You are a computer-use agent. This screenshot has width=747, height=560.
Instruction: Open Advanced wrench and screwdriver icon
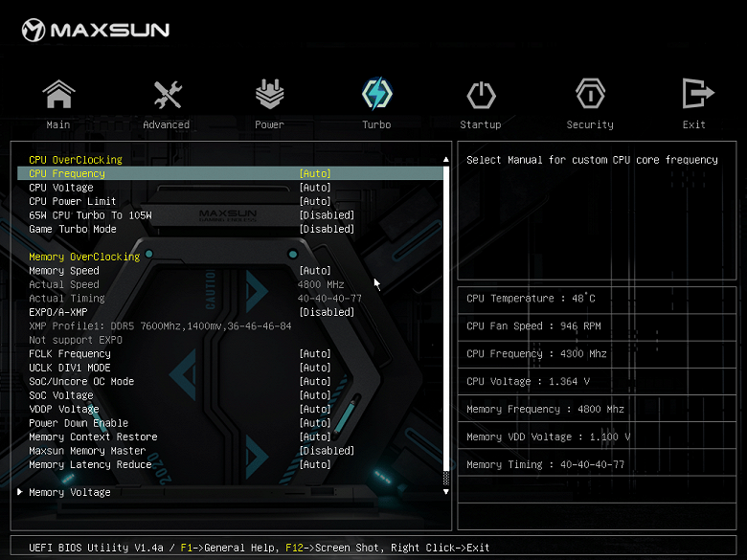click(x=168, y=94)
